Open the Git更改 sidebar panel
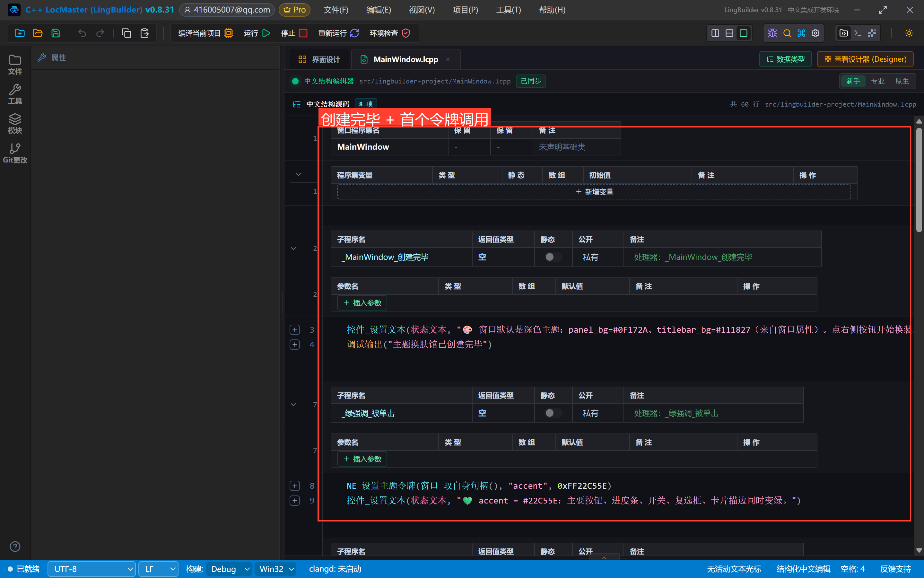 [15, 153]
